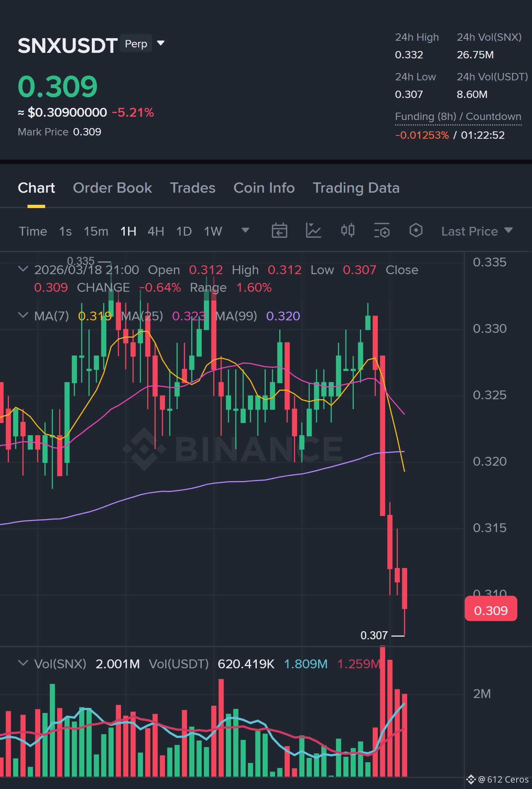Select the line chart style icon
Screen dimensions: 532x789
pos(313,231)
